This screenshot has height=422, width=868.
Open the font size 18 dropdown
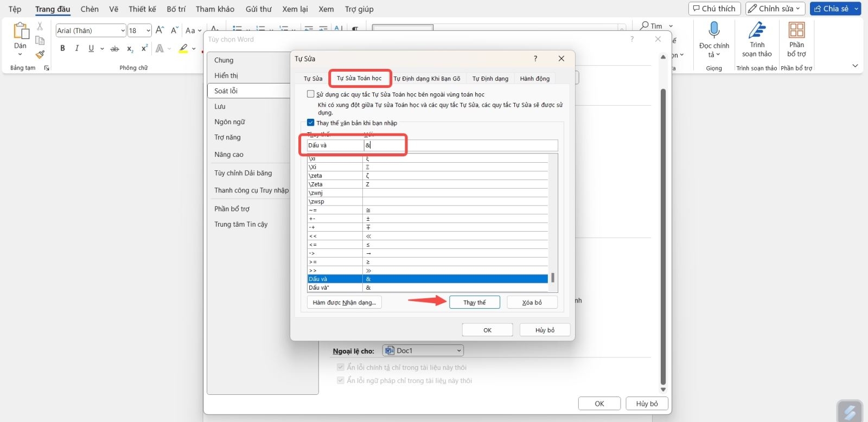click(148, 30)
